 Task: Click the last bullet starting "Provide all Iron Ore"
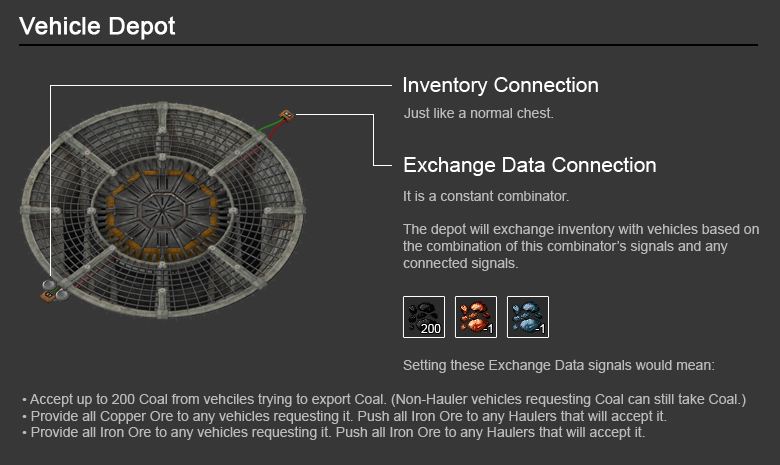[x=332, y=433]
